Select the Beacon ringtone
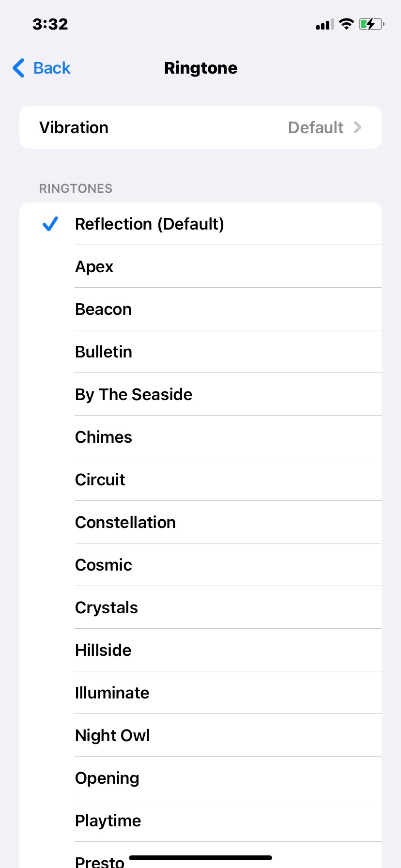The image size is (401, 868). click(x=103, y=309)
